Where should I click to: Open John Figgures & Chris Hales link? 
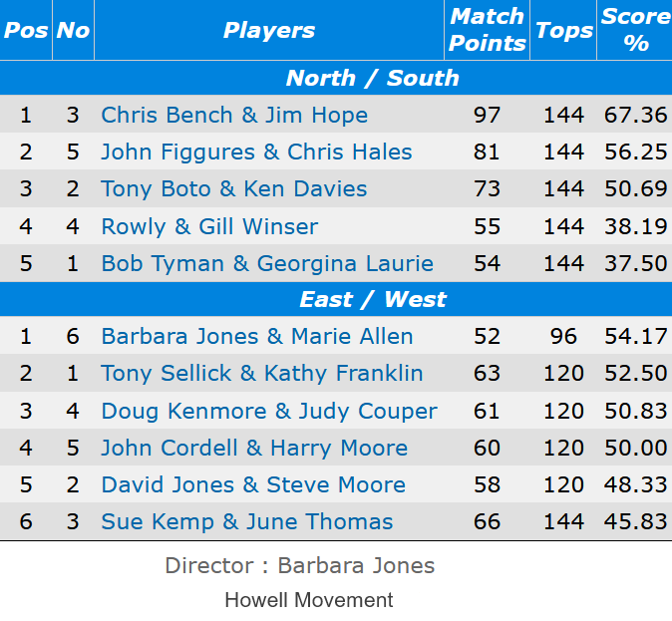tap(256, 152)
